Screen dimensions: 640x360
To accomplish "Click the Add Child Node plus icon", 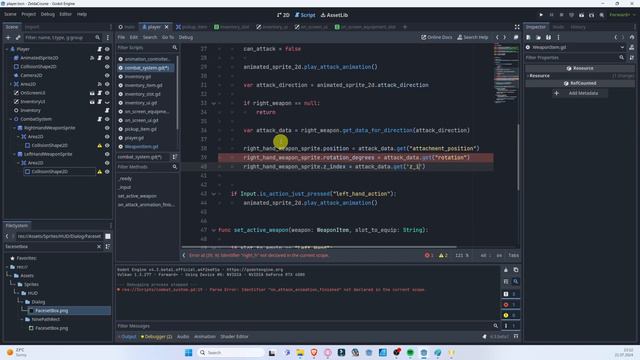I will coord(8,38).
